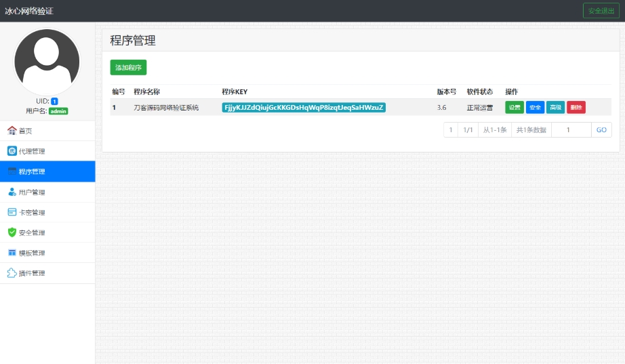Image resolution: width=625 pixels, height=364 pixels.
Task: Click the 插件管理 puzzle piece icon
Action: (12, 273)
